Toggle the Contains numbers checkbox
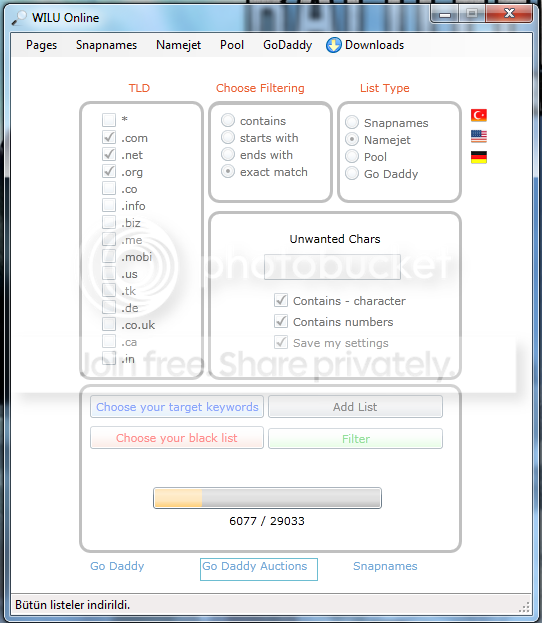 [x=281, y=321]
